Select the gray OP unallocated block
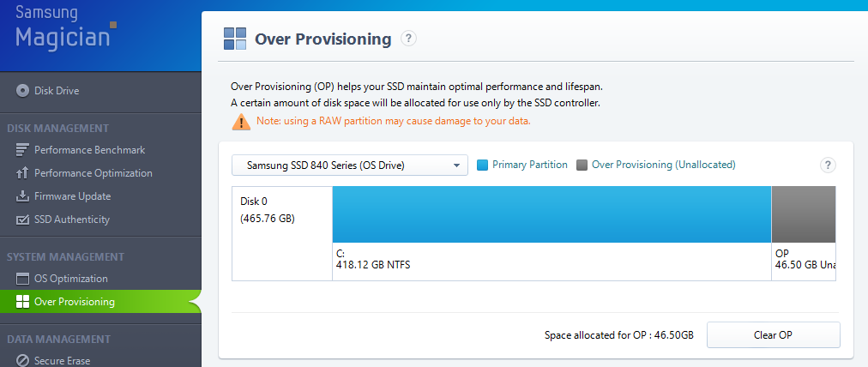 [804, 215]
